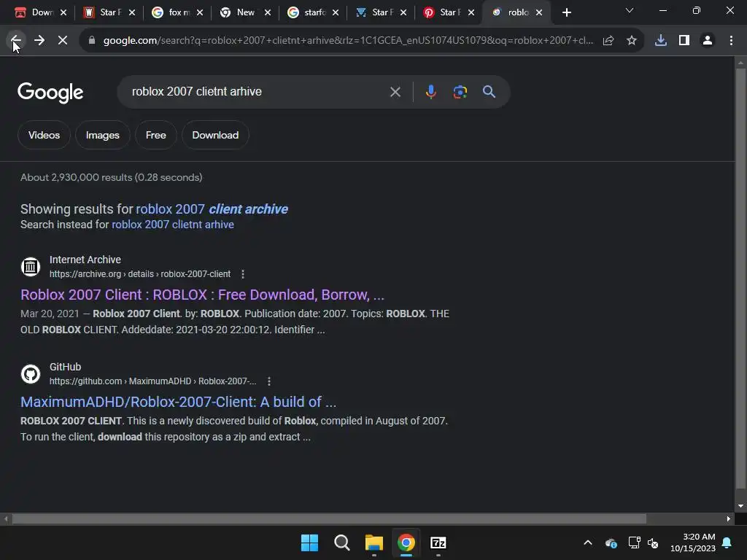Screen dimensions: 747x560
Task: Open 7-Zip from the taskbar
Action: click(x=438, y=542)
